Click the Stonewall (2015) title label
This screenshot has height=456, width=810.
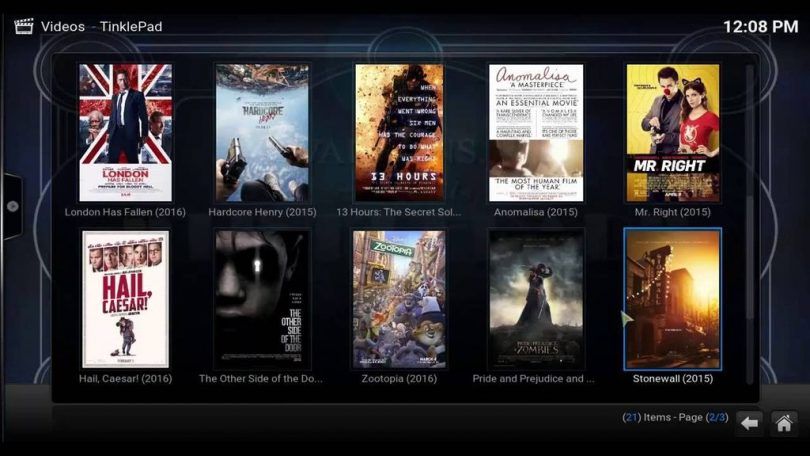672,379
